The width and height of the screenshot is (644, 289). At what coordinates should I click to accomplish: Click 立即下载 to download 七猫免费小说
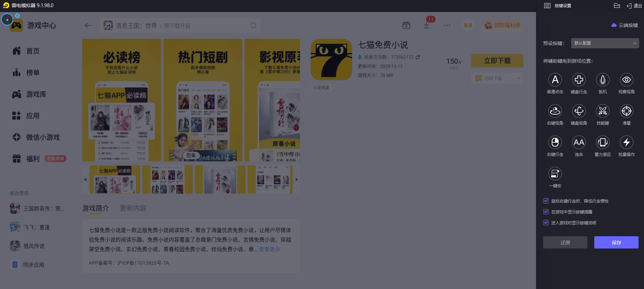(497, 61)
